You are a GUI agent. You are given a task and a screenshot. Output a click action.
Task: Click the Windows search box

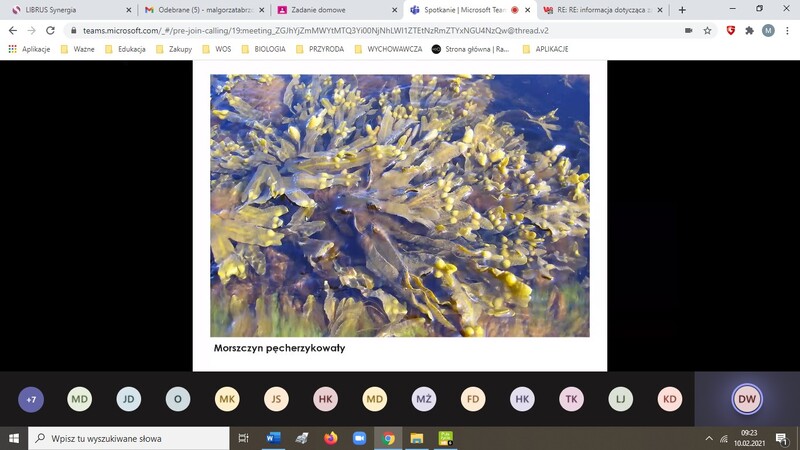pos(130,438)
